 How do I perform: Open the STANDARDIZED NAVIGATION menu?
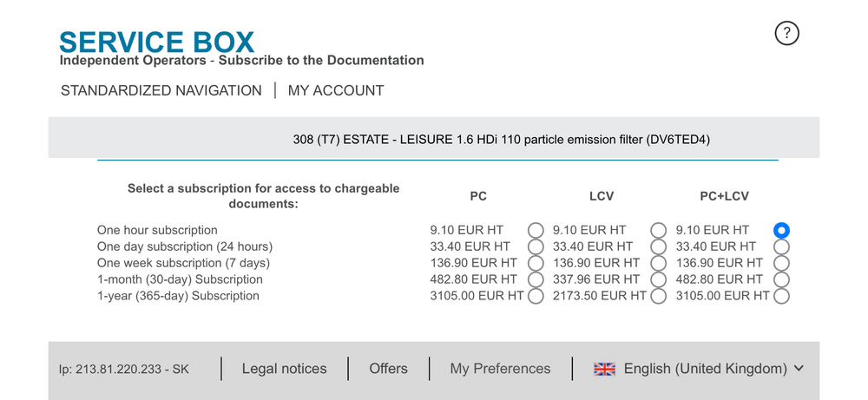point(161,91)
